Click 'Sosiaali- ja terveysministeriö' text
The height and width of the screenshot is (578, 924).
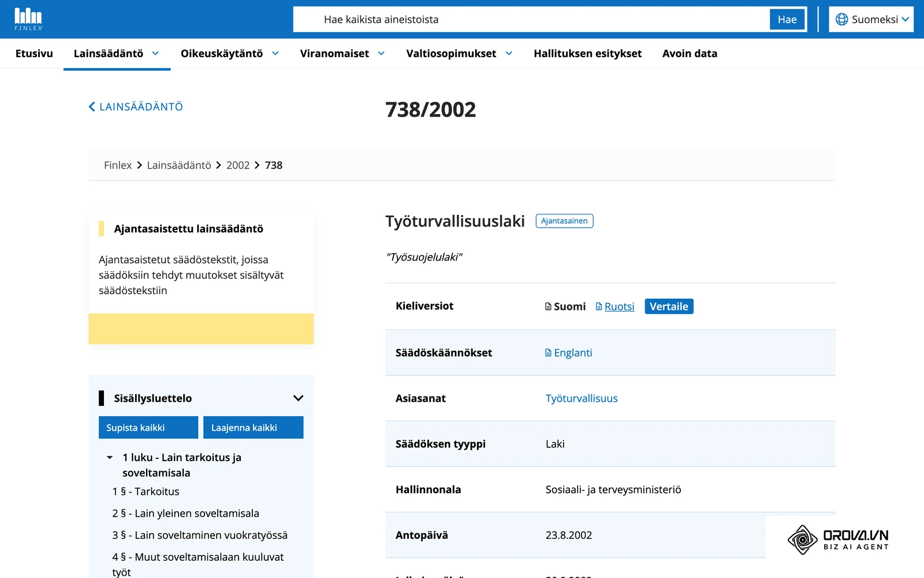pyautogui.click(x=613, y=490)
